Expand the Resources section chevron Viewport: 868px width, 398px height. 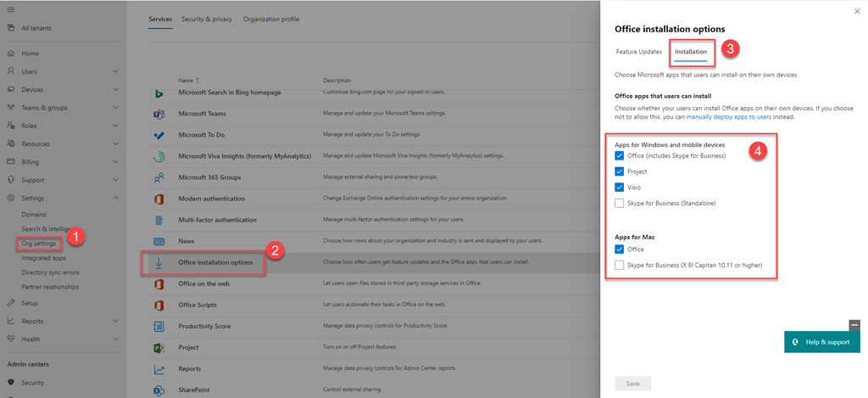point(115,144)
